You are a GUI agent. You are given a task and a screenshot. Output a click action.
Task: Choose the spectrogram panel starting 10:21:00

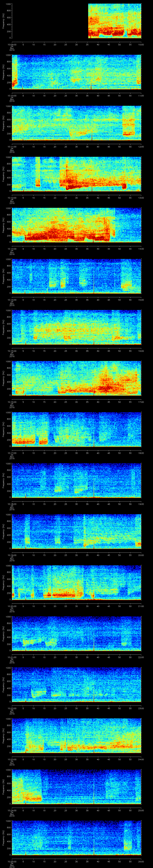(x=77, y=633)
